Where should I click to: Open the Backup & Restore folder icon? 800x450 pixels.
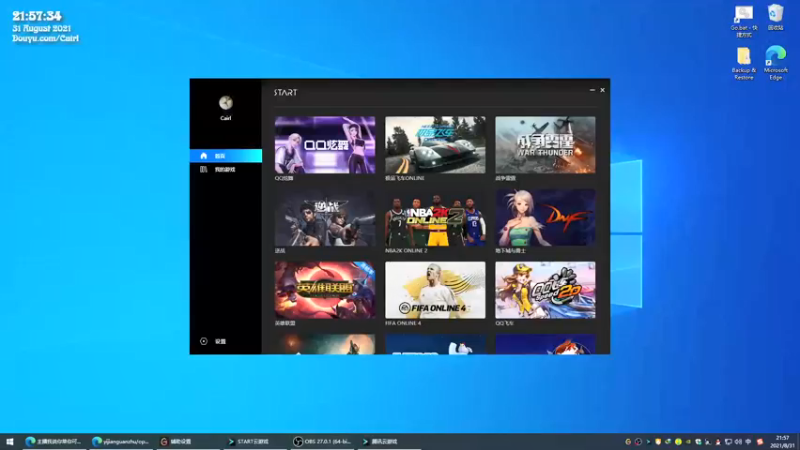pyautogui.click(x=744, y=64)
